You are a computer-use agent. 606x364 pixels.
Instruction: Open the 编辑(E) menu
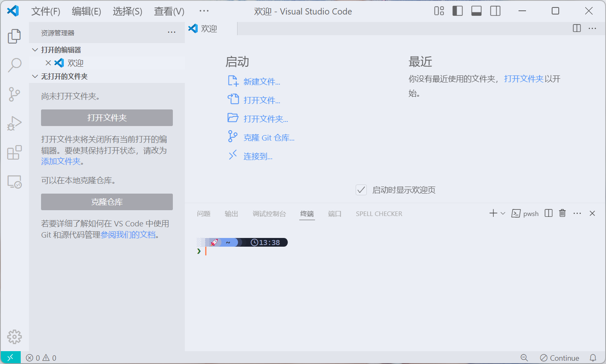point(86,11)
